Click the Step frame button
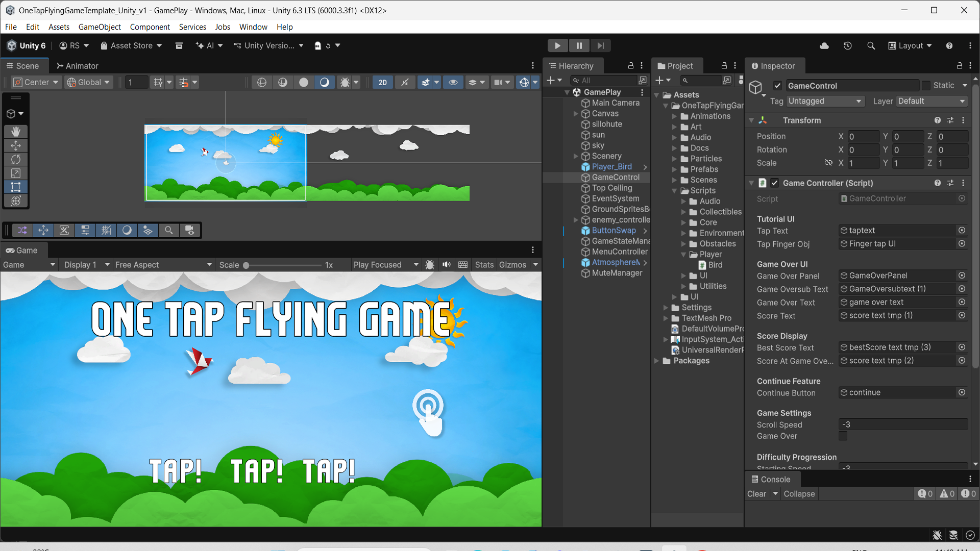 (601, 45)
